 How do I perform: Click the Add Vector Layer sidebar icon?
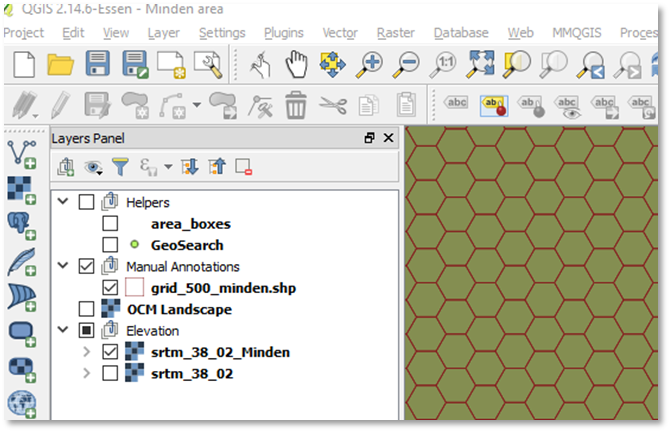point(21,153)
